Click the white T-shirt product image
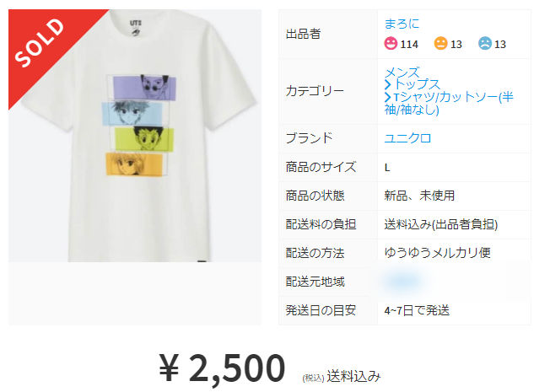 coord(135,136)
